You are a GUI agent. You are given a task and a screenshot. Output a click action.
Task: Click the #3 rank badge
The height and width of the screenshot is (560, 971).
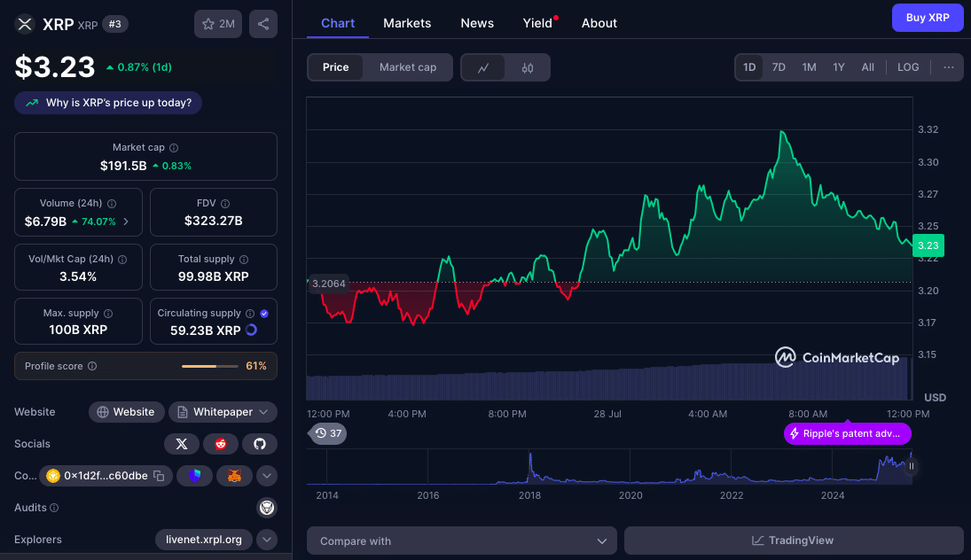click(115, 24)
